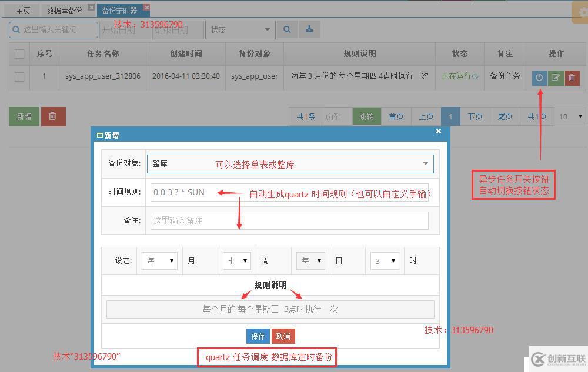The width and height of the screenshot is (588, 372).
Task: Click the 新增 button to add a task
Action: pyautogui.click(x=24, y=116)
